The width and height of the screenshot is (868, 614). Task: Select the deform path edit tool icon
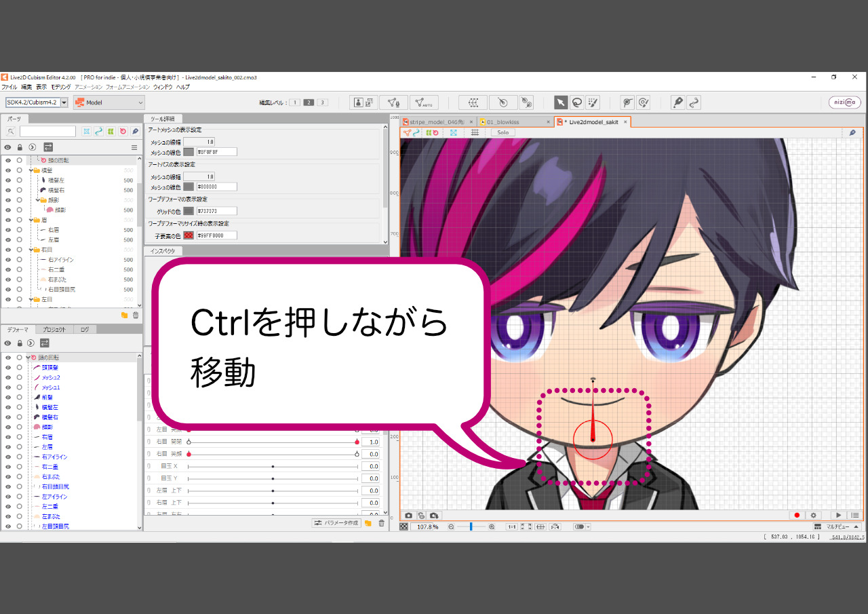644,102
